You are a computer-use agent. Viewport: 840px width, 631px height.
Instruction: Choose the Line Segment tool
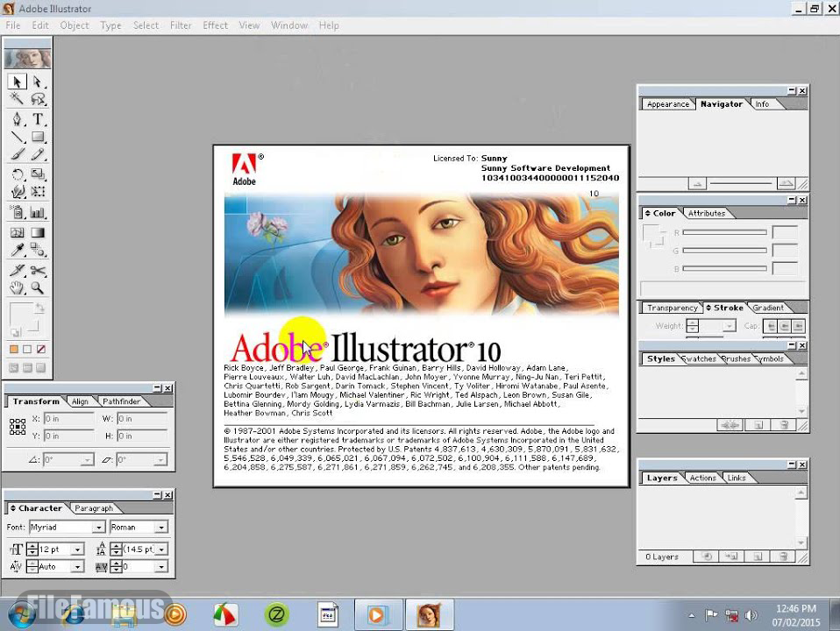point(18,137)
